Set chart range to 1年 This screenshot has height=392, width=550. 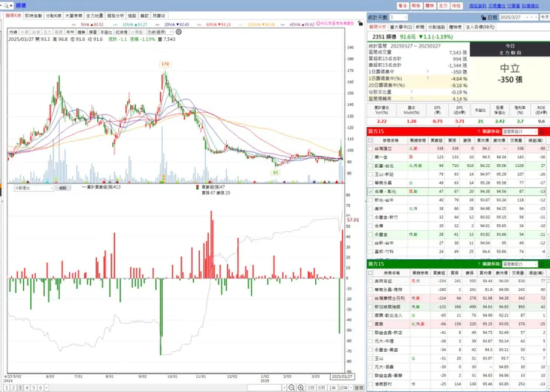tap(332, 388)
